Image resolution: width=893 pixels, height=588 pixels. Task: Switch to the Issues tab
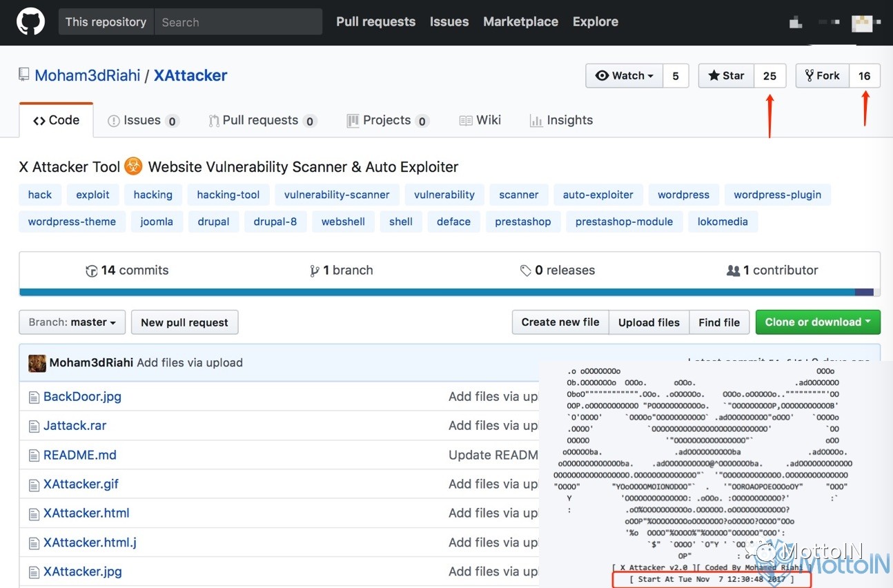click(x=143, y=120)
